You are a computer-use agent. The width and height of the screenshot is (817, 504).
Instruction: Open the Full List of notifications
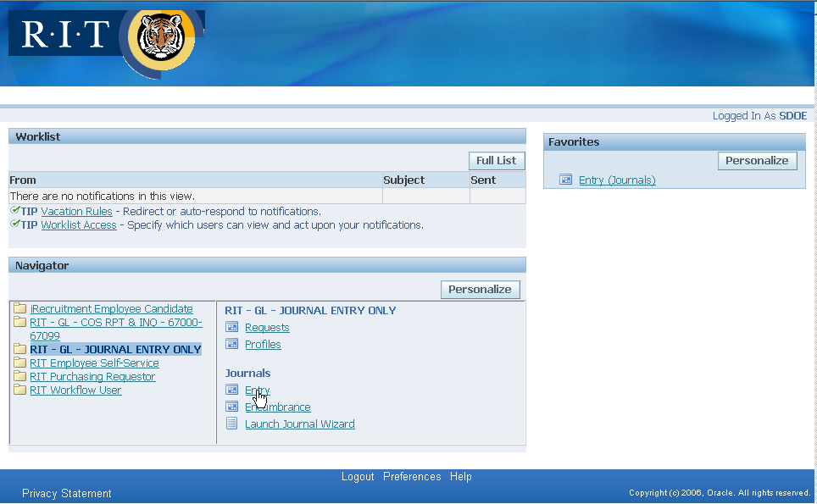[496, 160]
